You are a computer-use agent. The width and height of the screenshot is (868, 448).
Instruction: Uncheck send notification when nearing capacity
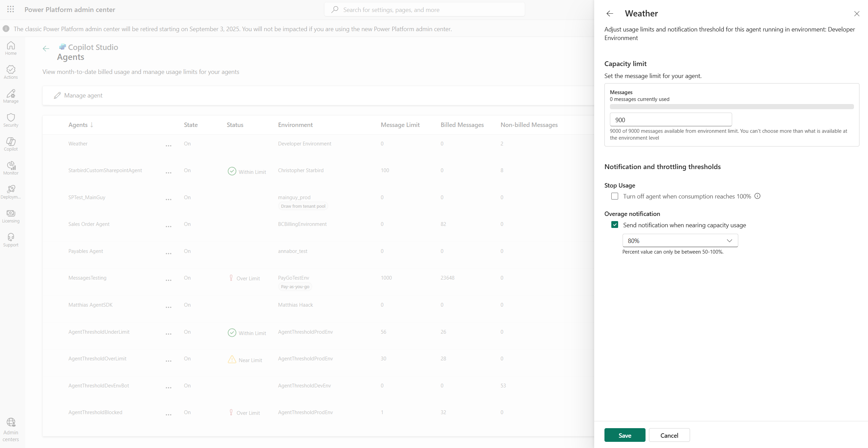click(615, 225)
